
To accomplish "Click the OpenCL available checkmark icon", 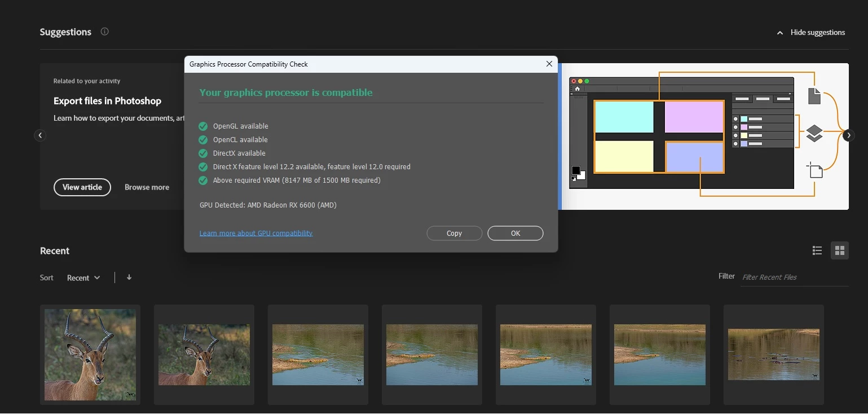I will point(203,140).
